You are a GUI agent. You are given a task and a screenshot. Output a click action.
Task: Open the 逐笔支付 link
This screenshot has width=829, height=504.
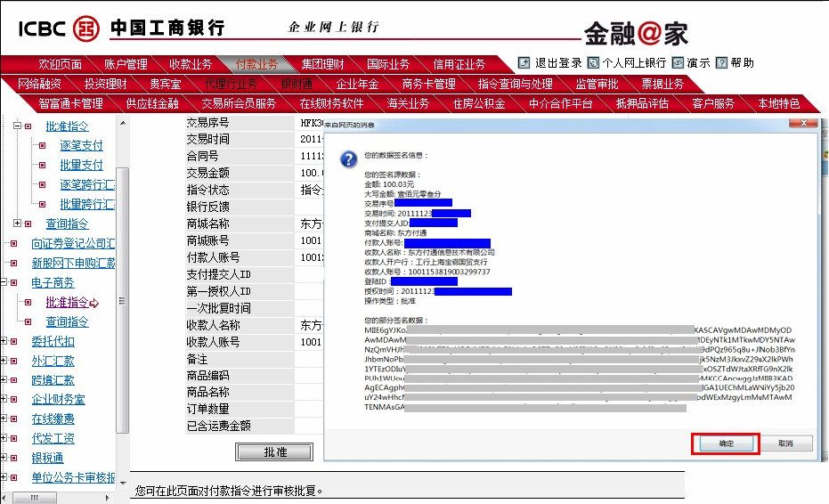pos(81,145)
